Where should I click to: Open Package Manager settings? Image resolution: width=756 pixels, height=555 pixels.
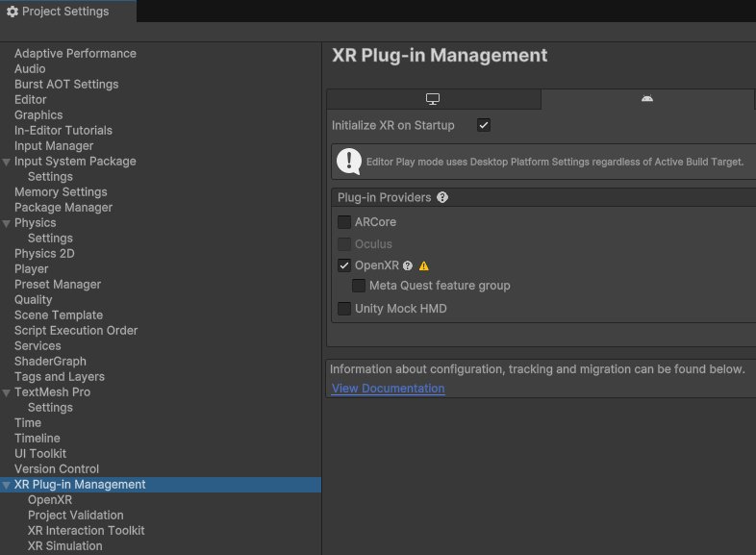63,208
